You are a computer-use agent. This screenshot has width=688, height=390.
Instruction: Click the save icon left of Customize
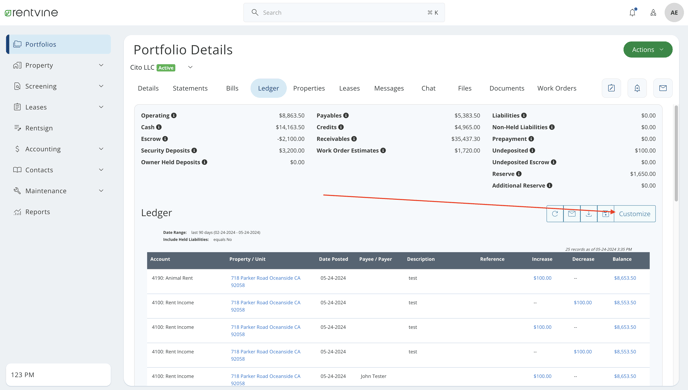606,214
